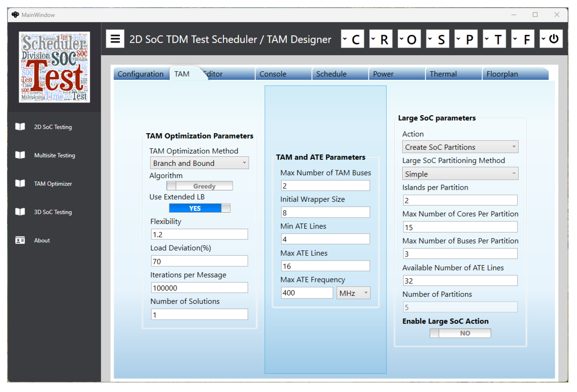The width and height of the screenshot is (577, 392).
Task: Click the Flexibility input field
Action: (x=199, y=234)
